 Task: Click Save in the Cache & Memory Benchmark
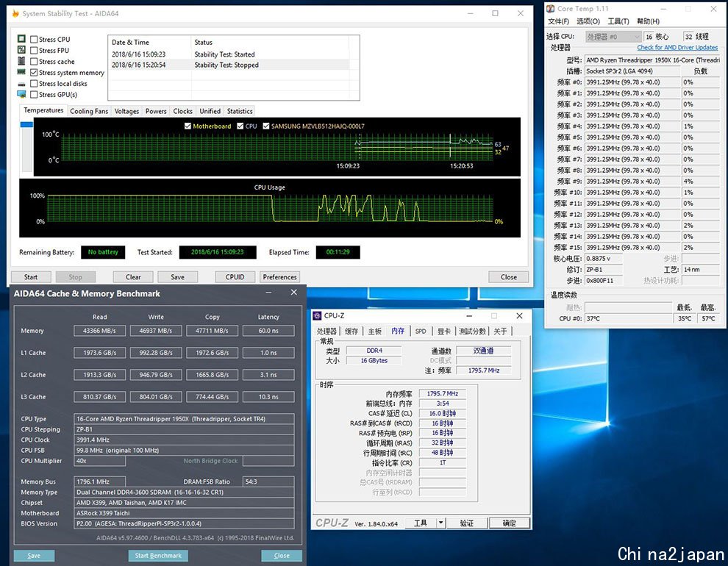pyautogui.click(x=34, y=555)
